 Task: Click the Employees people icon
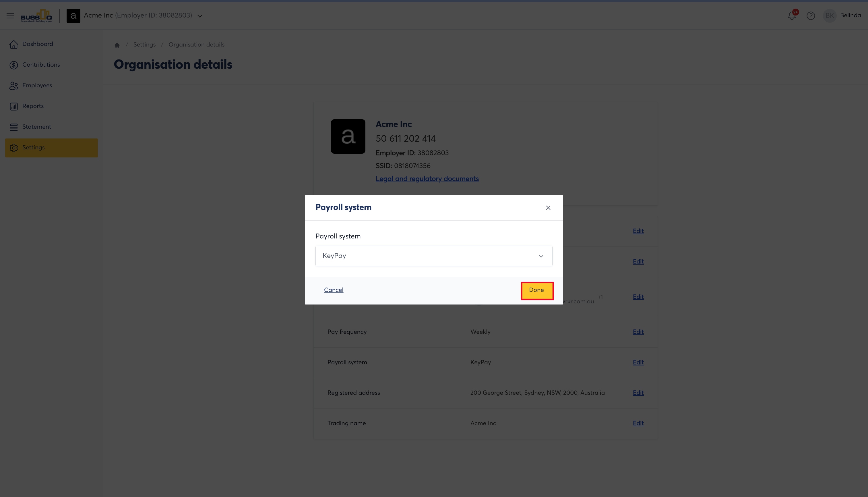(14, 86)
